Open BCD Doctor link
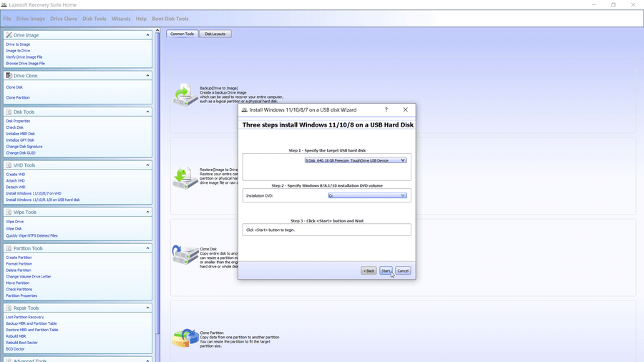The image size is (644, 362). tap(15, 349)
